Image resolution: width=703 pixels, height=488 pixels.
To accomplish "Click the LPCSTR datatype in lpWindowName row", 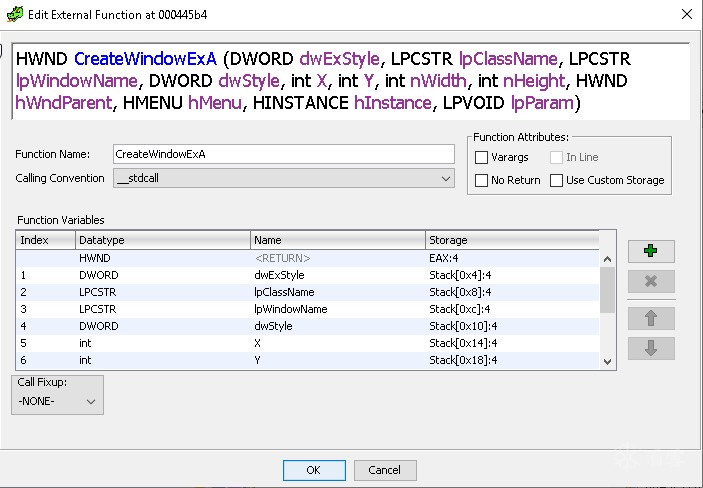I will pyautogui.click(x=163, y=309).
